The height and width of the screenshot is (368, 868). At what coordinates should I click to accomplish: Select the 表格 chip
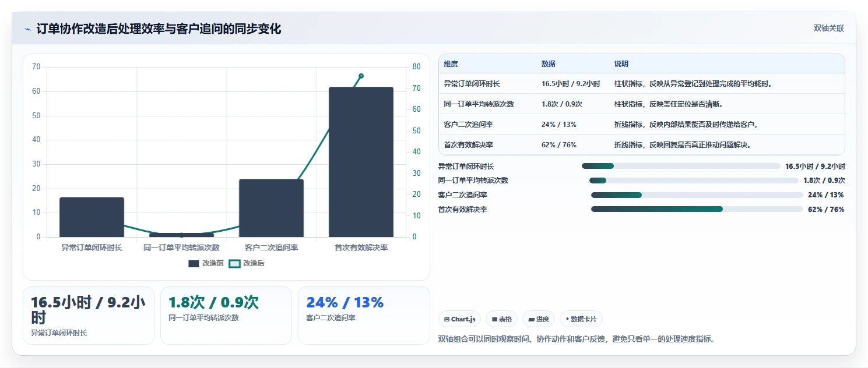tap(501, 319)
